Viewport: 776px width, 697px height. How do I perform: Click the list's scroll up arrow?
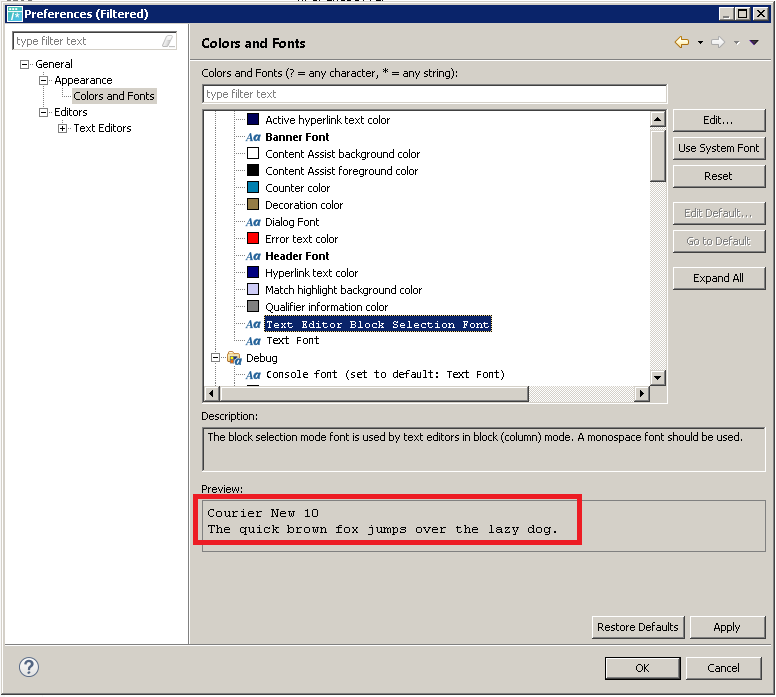[658, 119]
